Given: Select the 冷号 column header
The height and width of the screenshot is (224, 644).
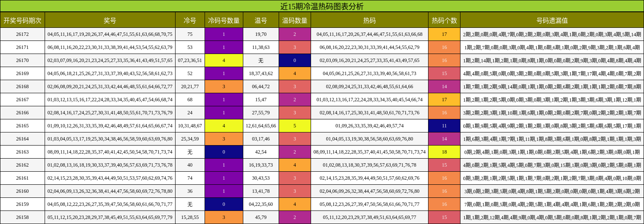Looking at the screenshot, I should point(190,20).
